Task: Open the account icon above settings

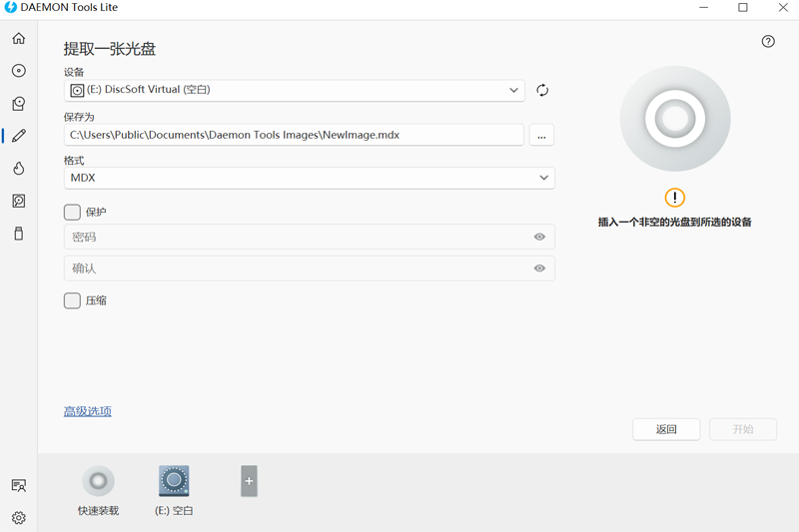Action: click(x=19, y=486)
